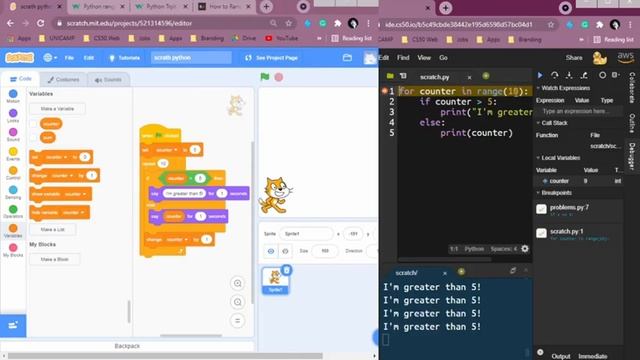Select the Operators block category
The width and height of the screenshot is (640, 360).
pos(13,211)
